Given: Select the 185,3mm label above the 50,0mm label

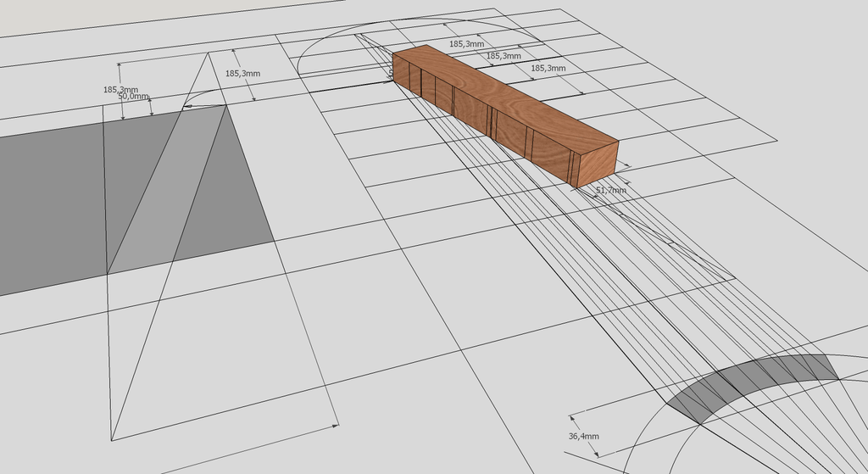Looking at the screenshot, I should point(120,88).
